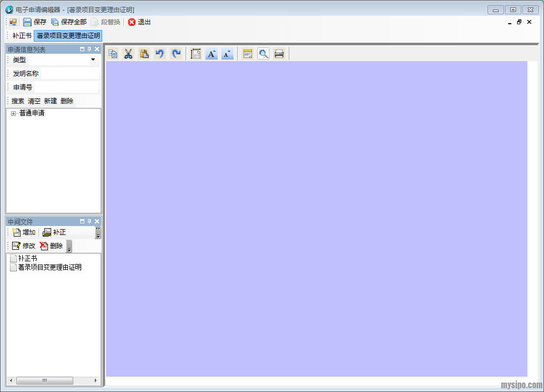Open the 类型 dropdown list
The height and width of the screenshot is (392, 544).
(x=93, y=60)
